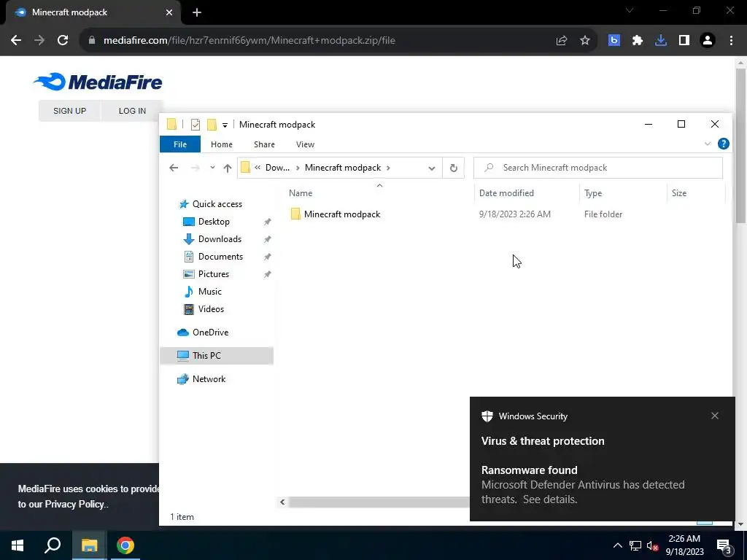Image resolution: width=747 pixels, height=560 pixels.
Task: Click the Explorer help question mark icon
Action: [723, 144]
